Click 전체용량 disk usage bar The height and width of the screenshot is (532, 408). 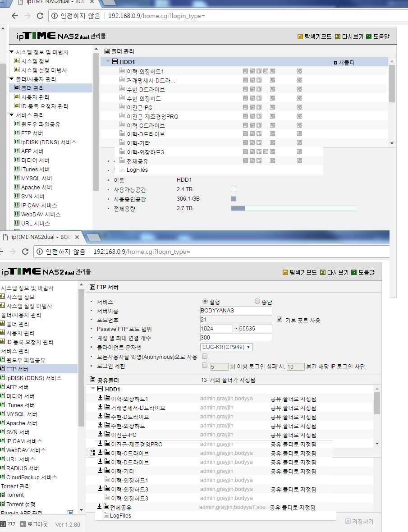(293, 208)
